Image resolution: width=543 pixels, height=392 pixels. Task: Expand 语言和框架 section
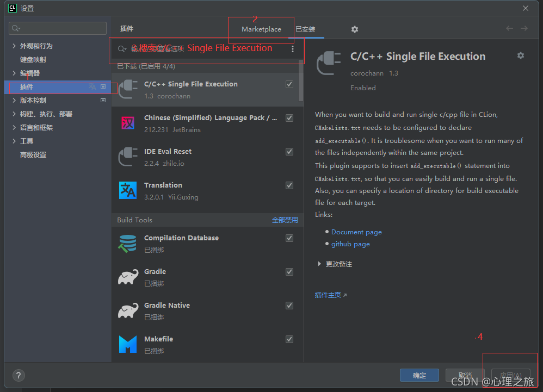(14, 127)
